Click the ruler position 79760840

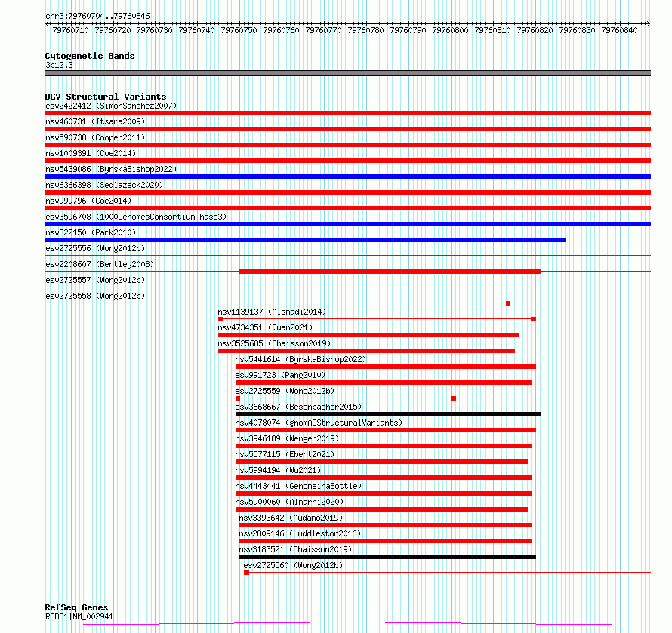coord(619,30)
